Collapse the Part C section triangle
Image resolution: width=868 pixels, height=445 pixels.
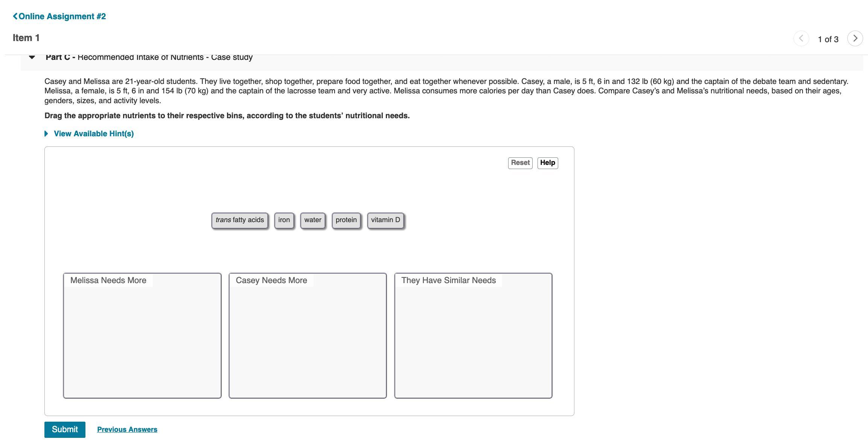click(x=32, y=57)
